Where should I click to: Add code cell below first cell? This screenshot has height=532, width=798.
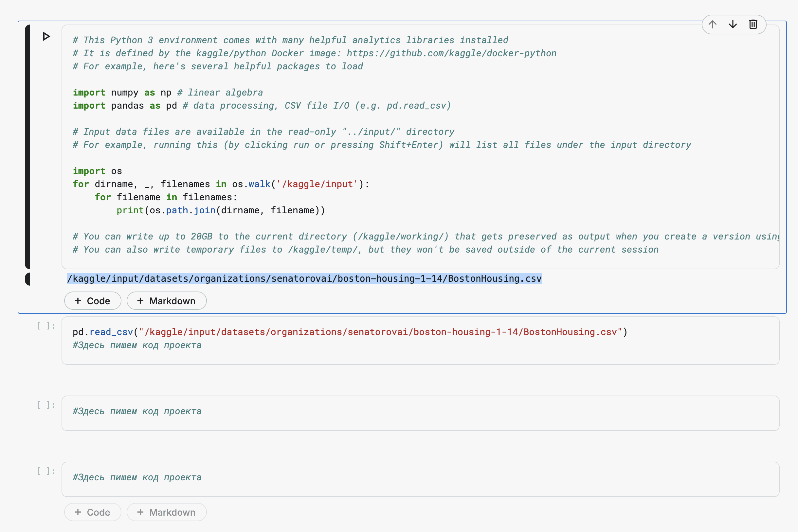point(93,301)
